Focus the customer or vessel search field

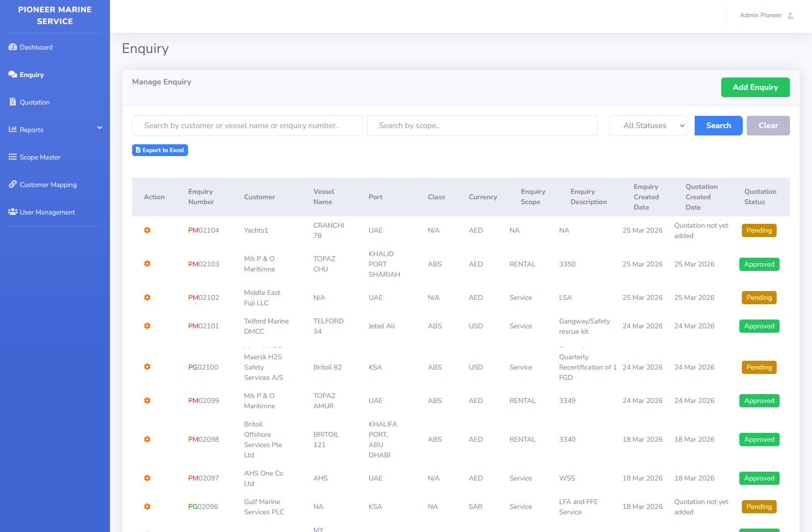(x=247, y=126)
